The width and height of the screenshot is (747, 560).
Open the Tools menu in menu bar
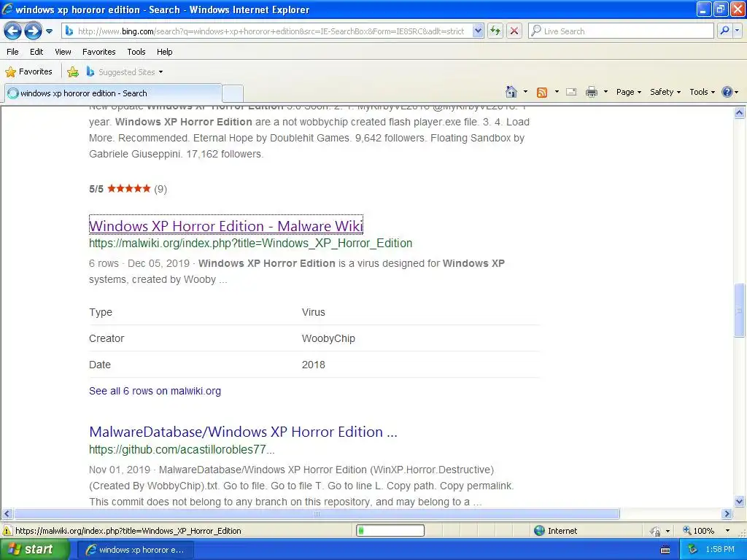tap(136, 52)
